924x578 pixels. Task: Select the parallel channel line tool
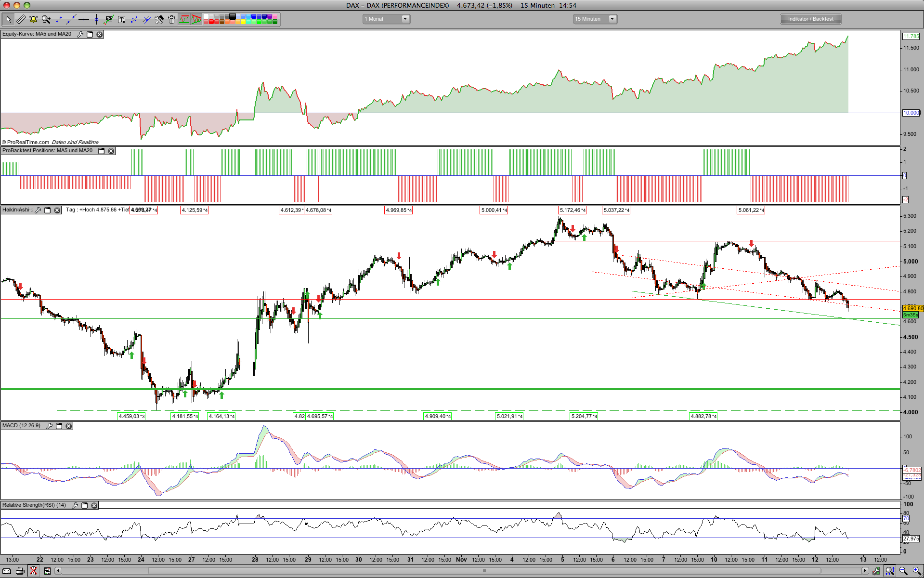coord(146,19)
